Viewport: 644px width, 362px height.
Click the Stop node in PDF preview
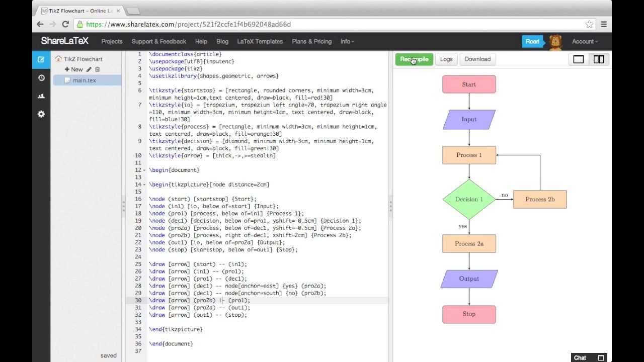pos(469,314)
